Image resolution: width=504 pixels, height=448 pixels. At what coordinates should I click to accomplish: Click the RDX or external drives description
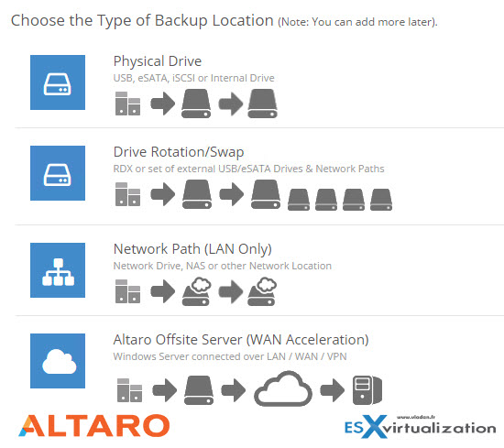pyautogui.click(x=248, y=169)
